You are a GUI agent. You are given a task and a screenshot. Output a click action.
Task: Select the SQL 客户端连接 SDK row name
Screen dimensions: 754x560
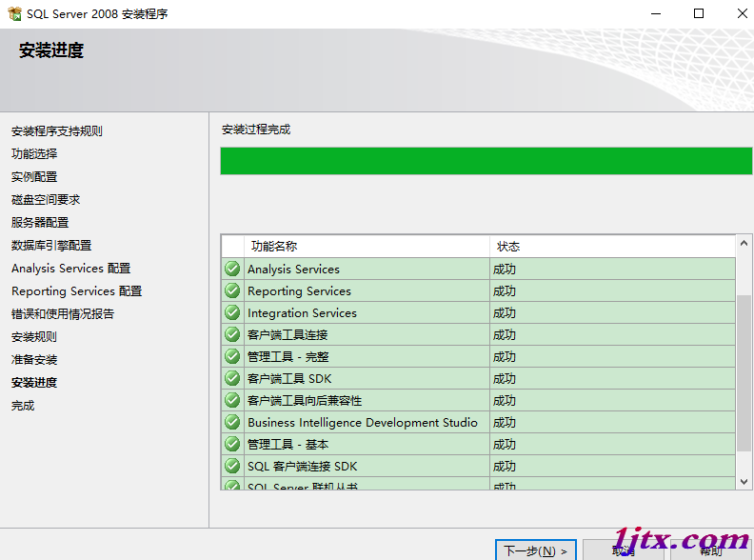(303, 466)
